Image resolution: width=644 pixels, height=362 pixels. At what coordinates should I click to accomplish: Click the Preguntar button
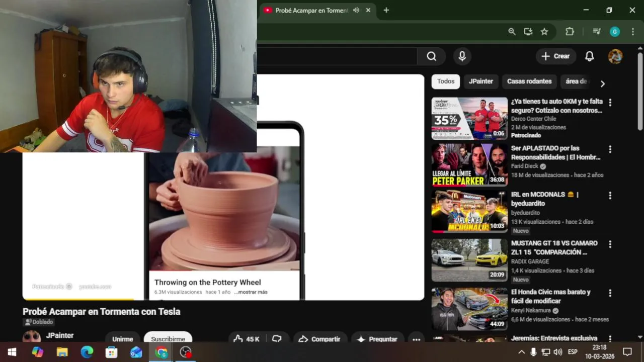tap(377, 339)
